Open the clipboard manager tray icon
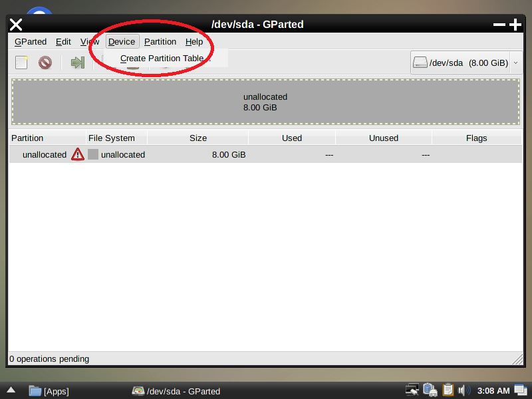532x399 pixels. (x=448, y=390)
